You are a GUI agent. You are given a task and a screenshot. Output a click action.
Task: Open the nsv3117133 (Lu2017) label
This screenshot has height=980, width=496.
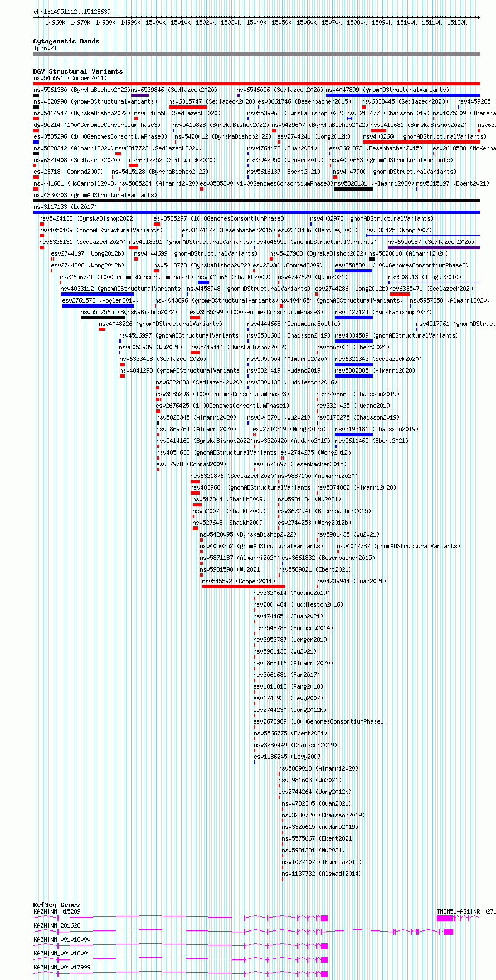click(65, 207)
